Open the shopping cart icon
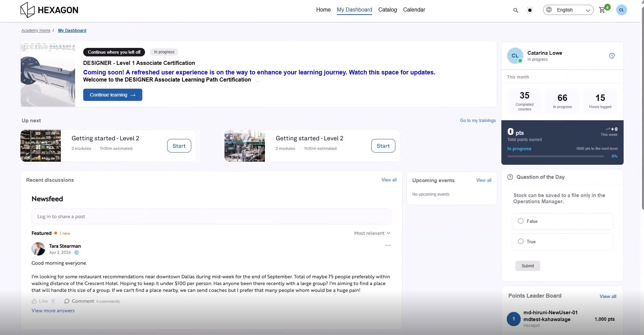Viewport: 644px width, 335px height. pos(602,10)
